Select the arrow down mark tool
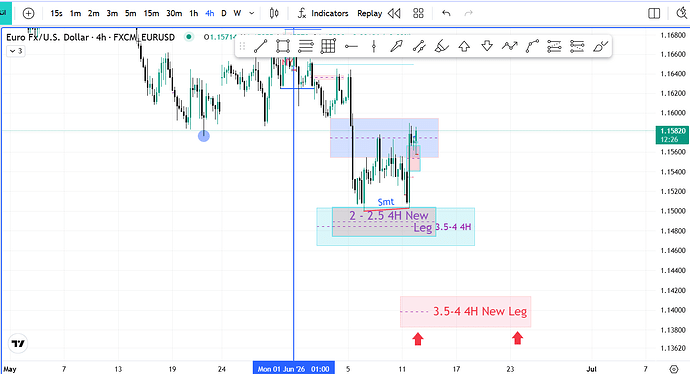Screen dimensions: 690x374 coord(487,46)
